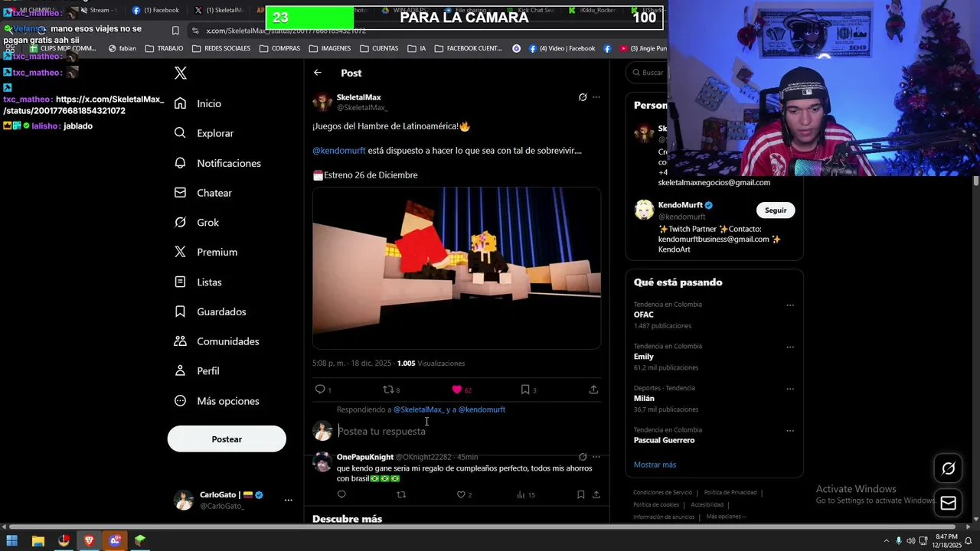Reply to OnePapuKnight's comment
Viewport: 980px width, 551px height.
click(341, 494)
